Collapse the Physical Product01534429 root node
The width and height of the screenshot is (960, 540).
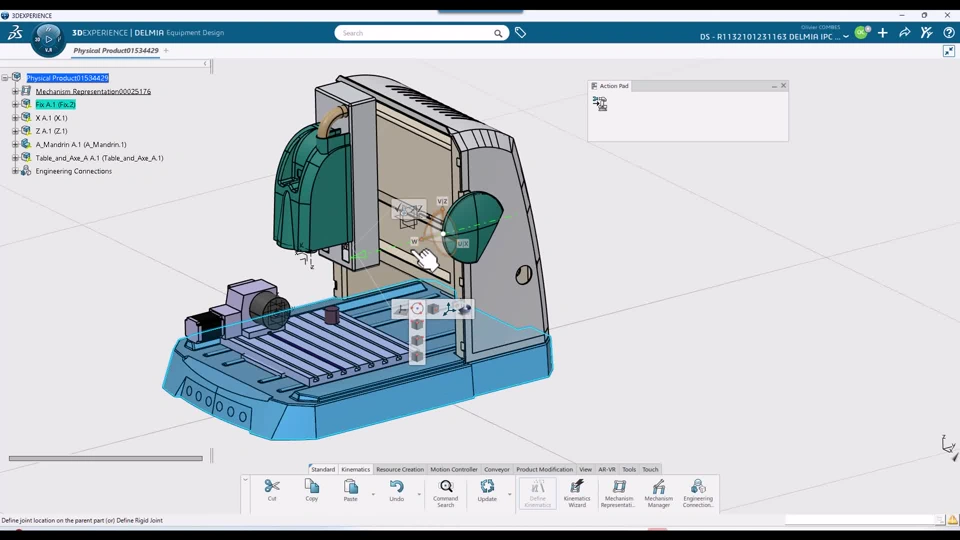5,78
